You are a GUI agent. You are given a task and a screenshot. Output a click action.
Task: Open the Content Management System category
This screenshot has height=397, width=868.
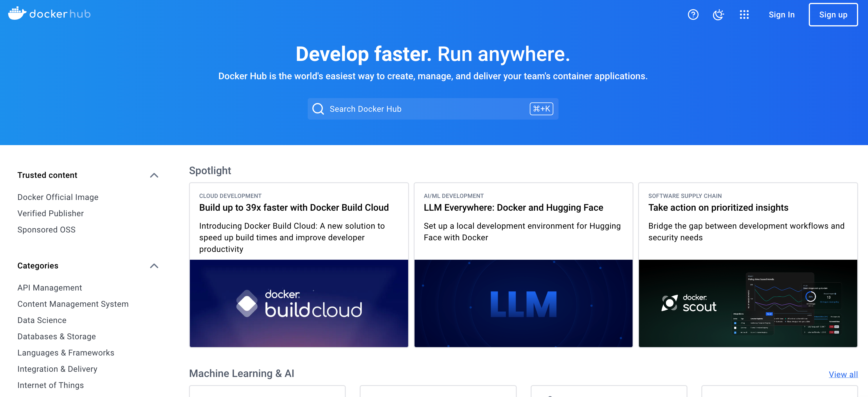(73, 304)
